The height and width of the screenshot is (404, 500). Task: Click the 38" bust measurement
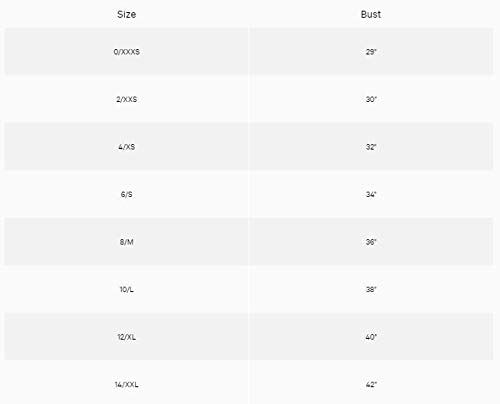(371, 289)
